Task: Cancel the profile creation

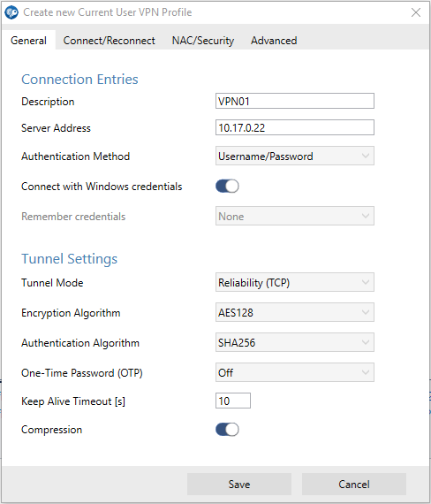Action: pos(354,484)
